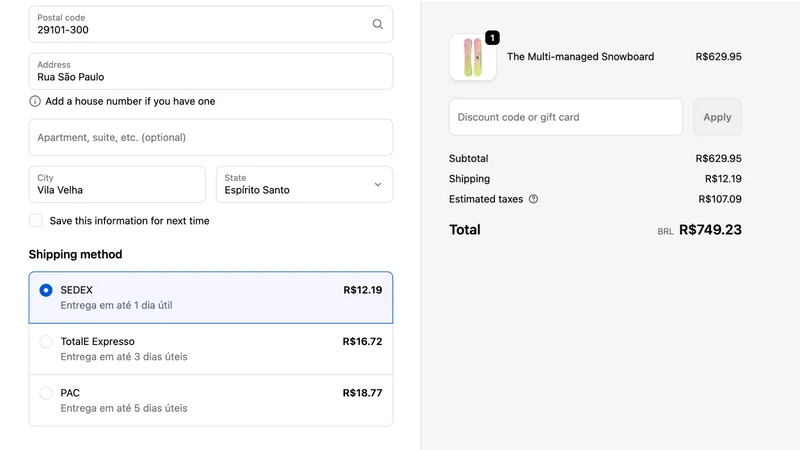Viewport: 800px width, 450px height.
Task: Click the quantity badge on snowboard thumbnail
Action: tap(492, 38)
